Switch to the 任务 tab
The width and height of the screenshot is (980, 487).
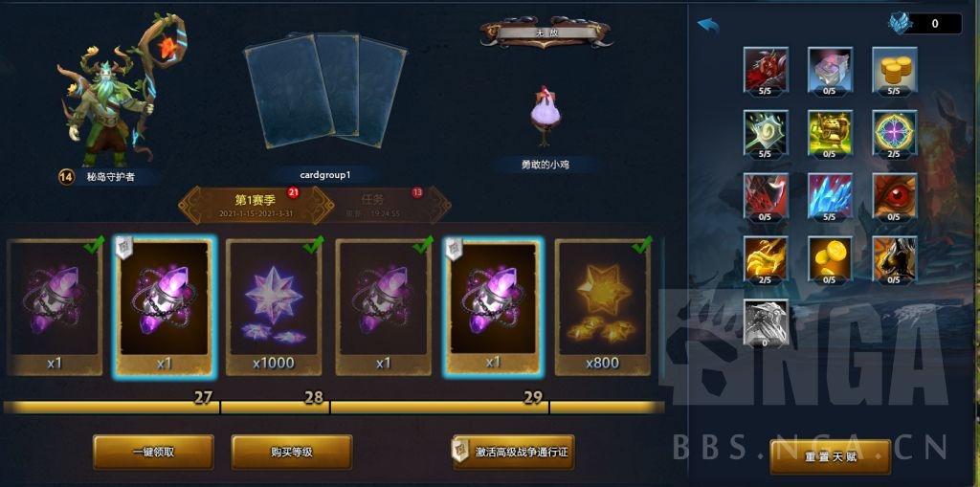(389, 205)
